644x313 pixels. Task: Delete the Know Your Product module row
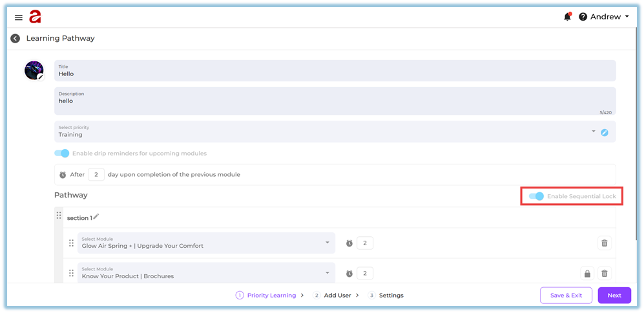(605, 274)
